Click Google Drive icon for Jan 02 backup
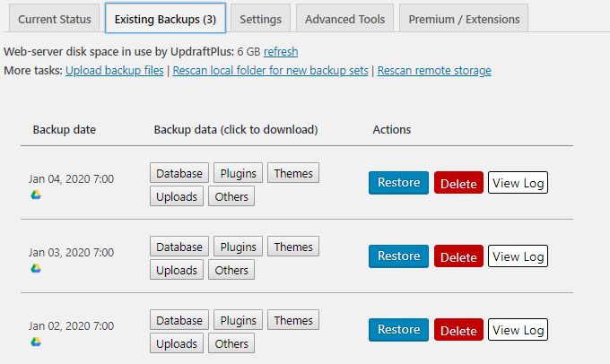 click(36, 342)
